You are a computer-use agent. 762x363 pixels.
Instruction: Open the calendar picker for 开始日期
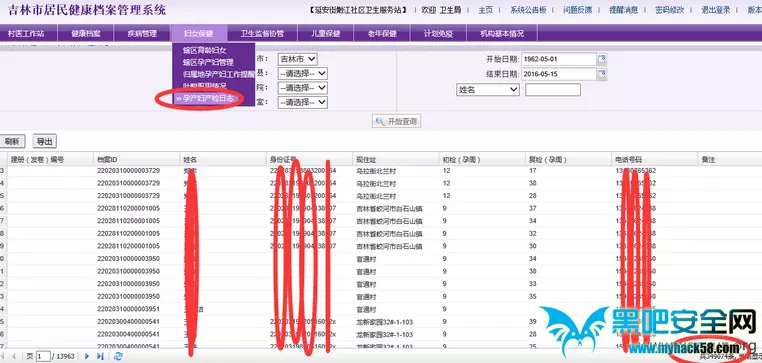click(602, 59)
